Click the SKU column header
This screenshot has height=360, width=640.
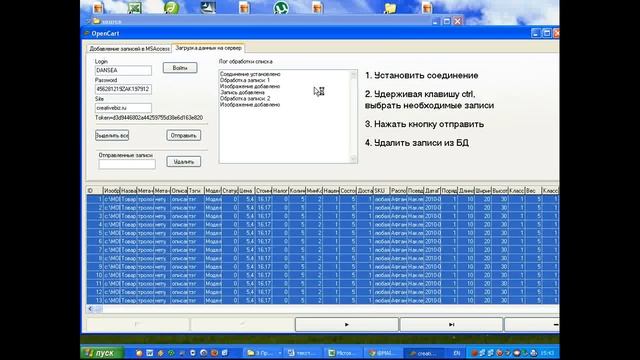coord(381,191)
